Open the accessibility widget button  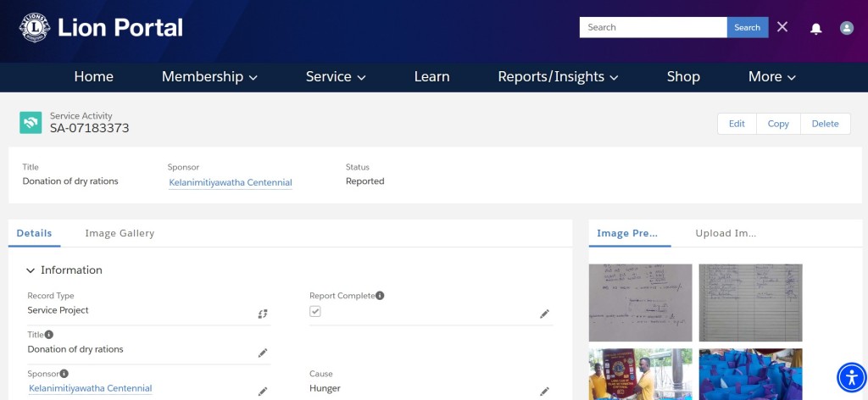click(x=852, y=378)
